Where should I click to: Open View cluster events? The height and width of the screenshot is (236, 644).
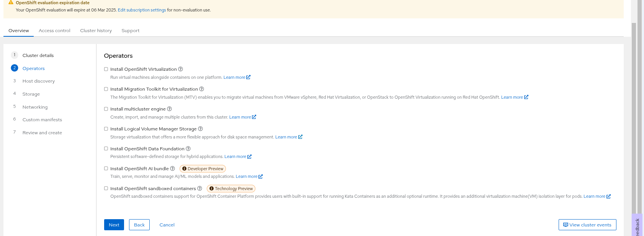587,225
